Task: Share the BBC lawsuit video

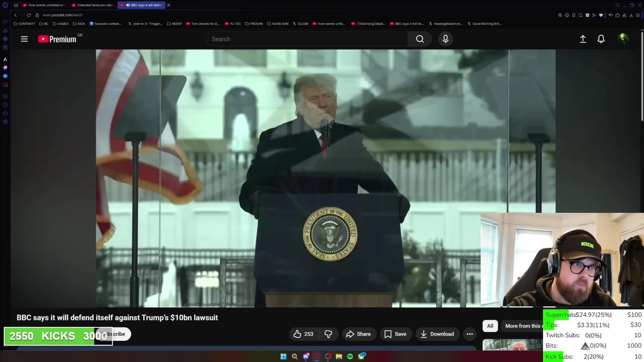Action: coord(358,334)
